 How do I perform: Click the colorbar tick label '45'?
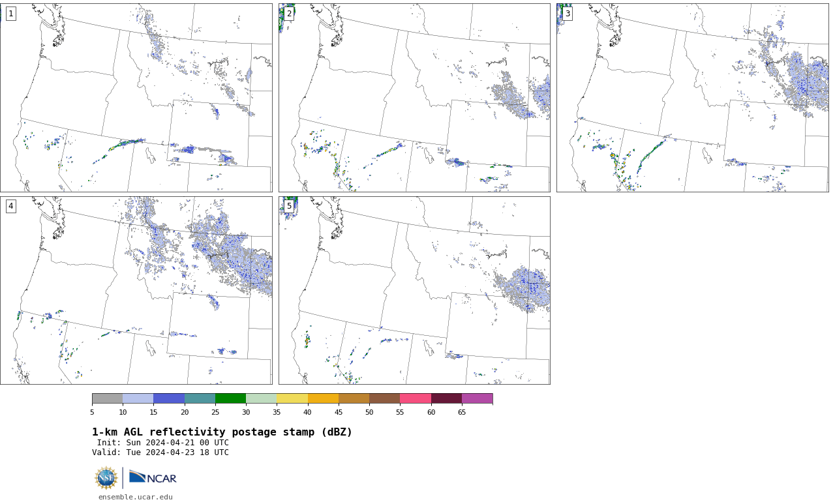click(339, 412)
